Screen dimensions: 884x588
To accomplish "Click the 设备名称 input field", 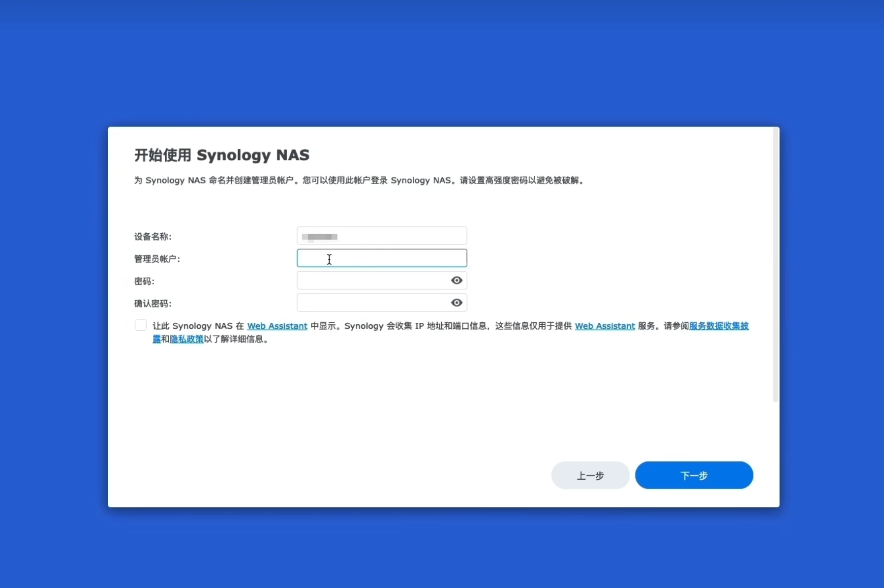I will pos(381,236).
